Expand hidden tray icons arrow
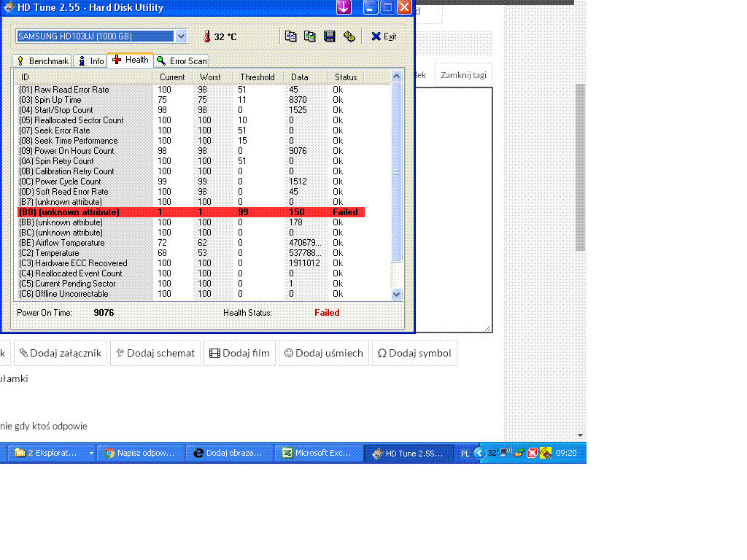Image resolution: width=747 pixels, height=560 pixels. (479, 453)
